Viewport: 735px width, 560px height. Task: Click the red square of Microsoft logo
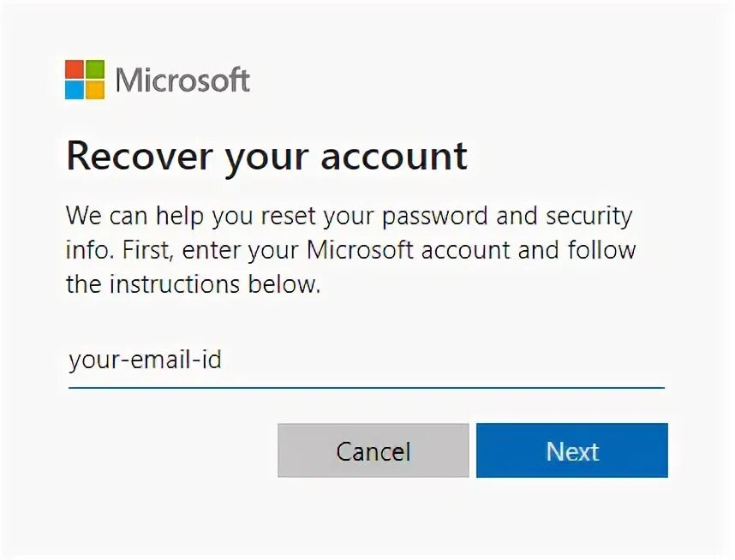pos(75,69)
